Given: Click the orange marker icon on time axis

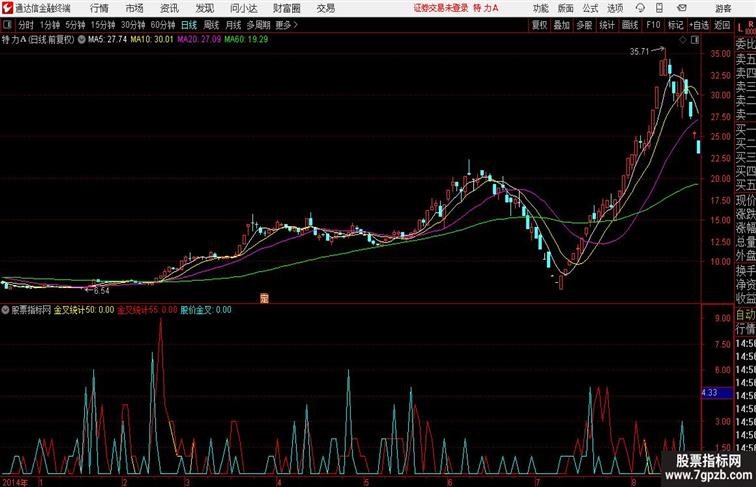Looking at the screenshot, I should pyautogui.click(x=264, y=298).
